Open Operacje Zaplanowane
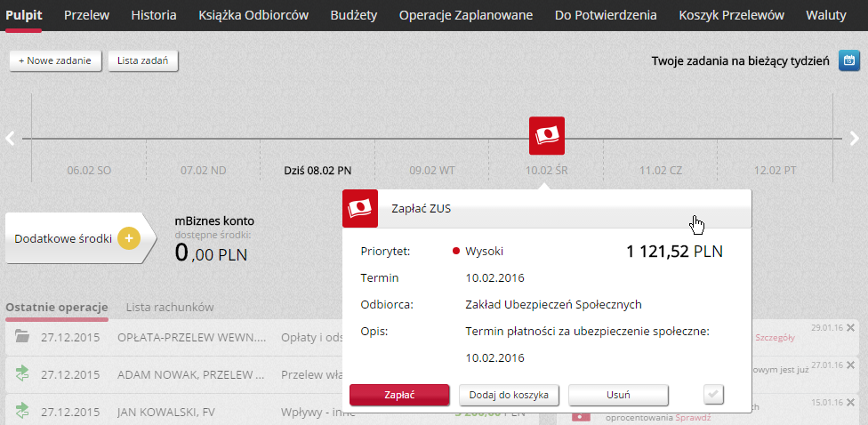 click(x=466, y=15)
